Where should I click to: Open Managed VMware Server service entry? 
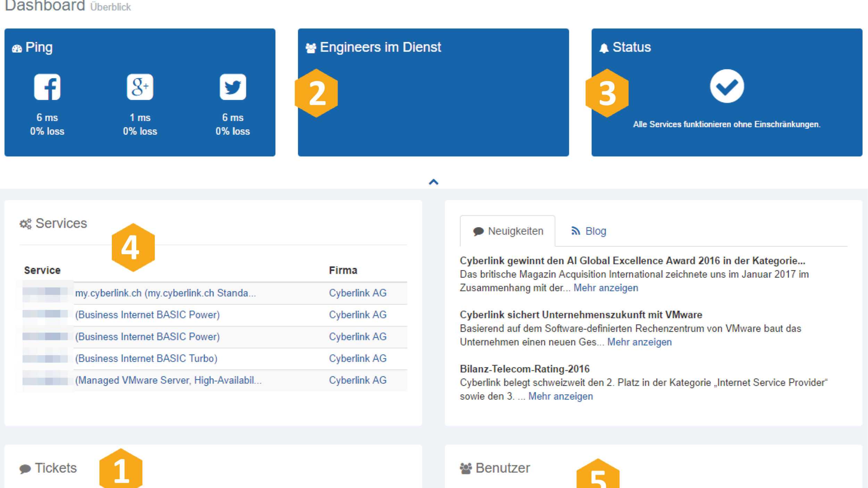[x=168, y=380]
